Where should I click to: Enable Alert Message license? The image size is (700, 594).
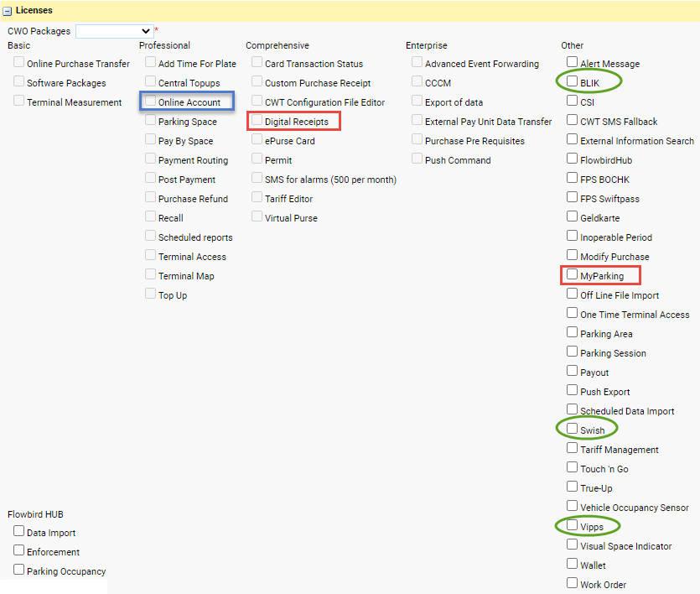pyautogui.click(x=572, y=61)
